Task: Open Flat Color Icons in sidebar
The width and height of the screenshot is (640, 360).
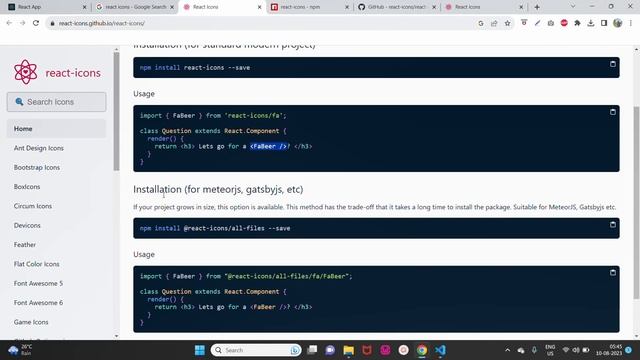Action: (x=36, y=264)
